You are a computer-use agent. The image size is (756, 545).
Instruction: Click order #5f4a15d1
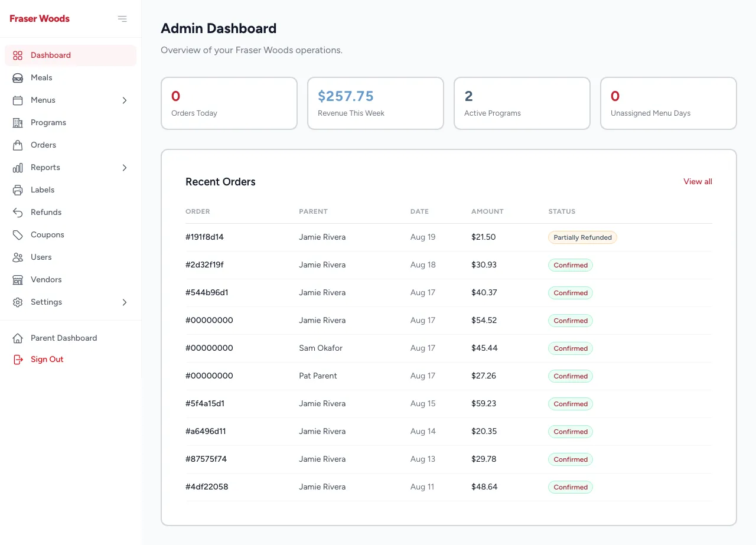click(x=205, y=404)
